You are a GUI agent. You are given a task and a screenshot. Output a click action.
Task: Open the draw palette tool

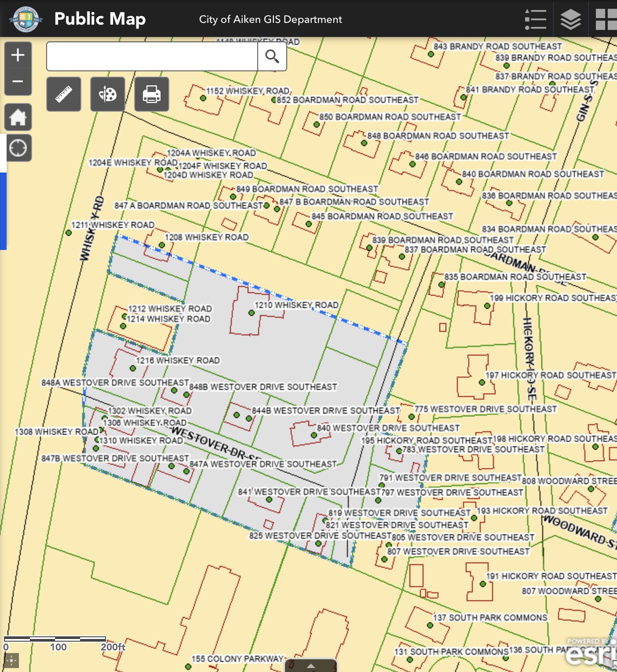pyautogui.click(x=108, y=94)
